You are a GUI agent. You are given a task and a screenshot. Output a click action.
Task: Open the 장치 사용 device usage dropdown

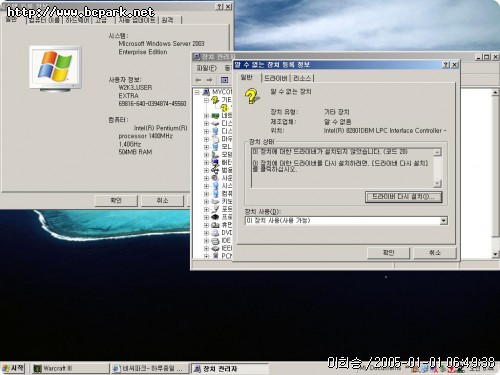point(443,221)
